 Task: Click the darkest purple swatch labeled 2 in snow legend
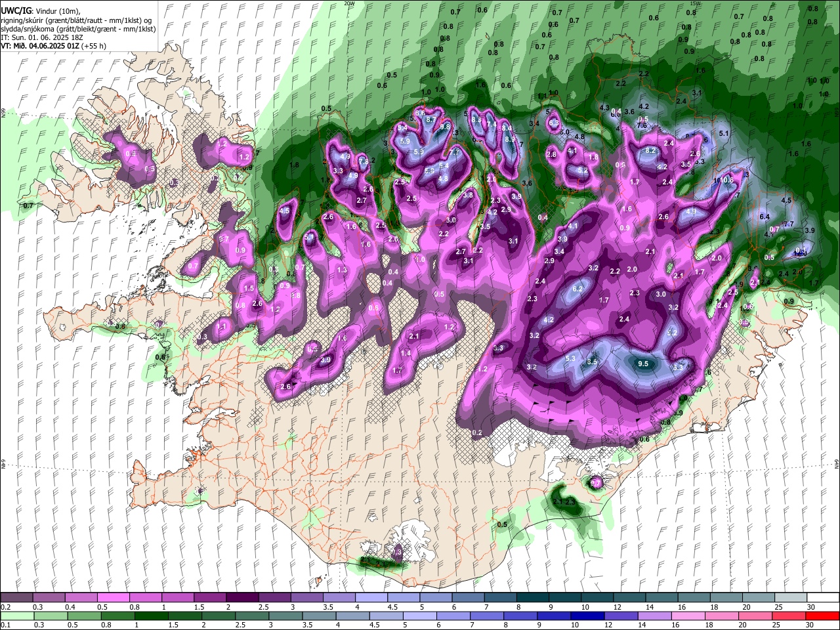pos(243,597)
